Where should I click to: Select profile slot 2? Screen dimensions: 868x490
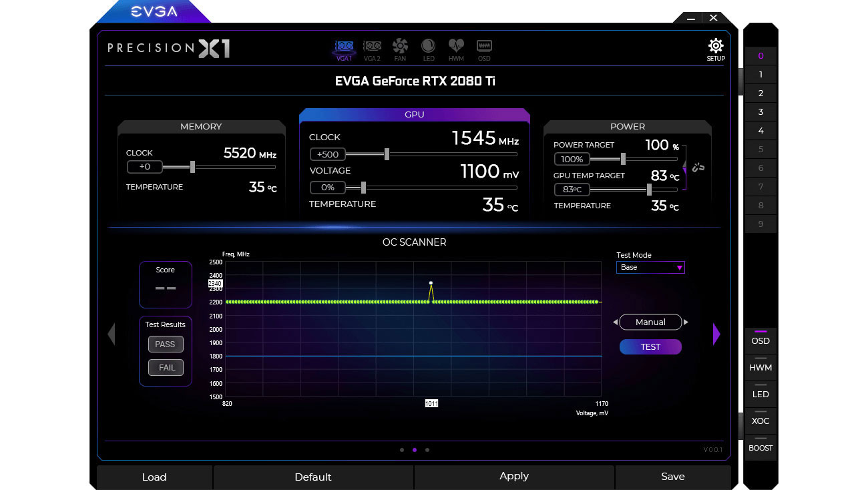pyautogui.click(x=761, y=93)
